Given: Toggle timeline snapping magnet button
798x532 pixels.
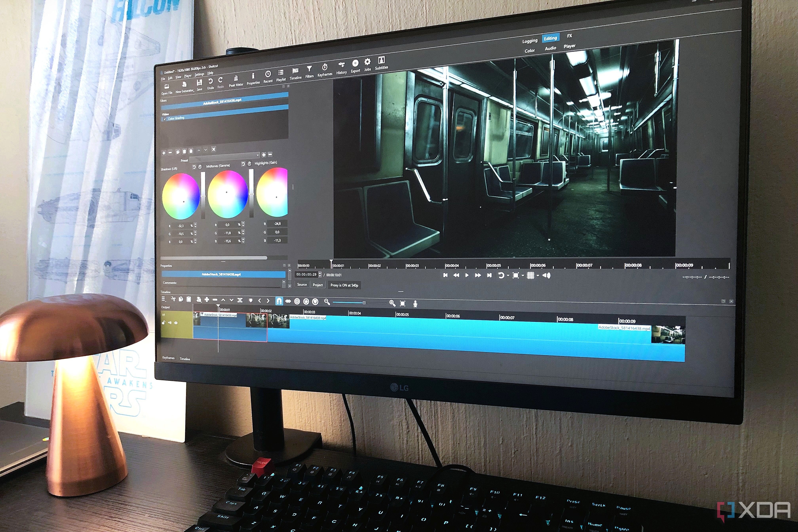Looking at the screenshot, I should 279,301.
